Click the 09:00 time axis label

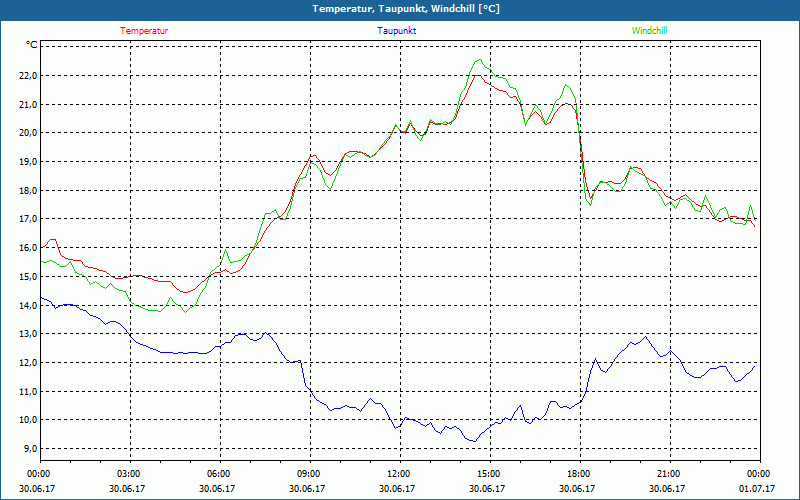pos(310,474)
